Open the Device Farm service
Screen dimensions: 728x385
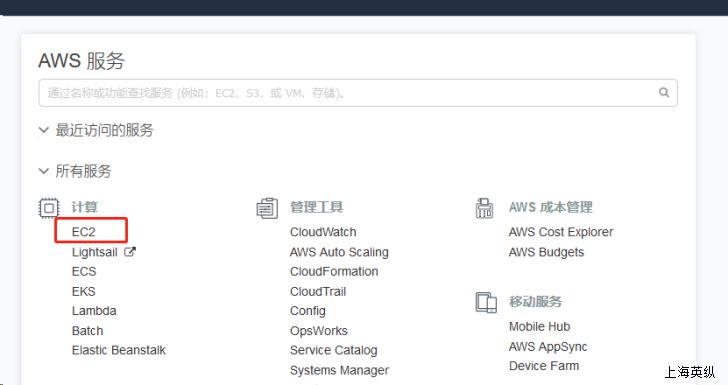tap(544, 366)
